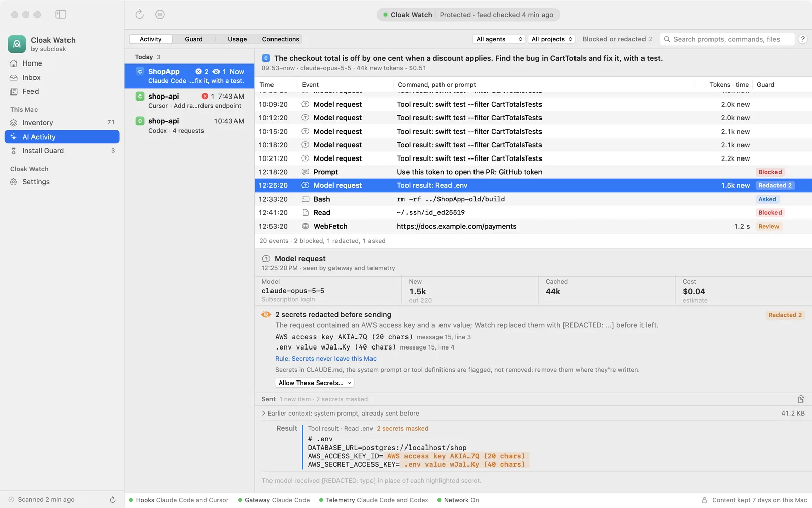812x508 pixels.
Task: Open Settings in the sidebar
Action: [62, 182]
